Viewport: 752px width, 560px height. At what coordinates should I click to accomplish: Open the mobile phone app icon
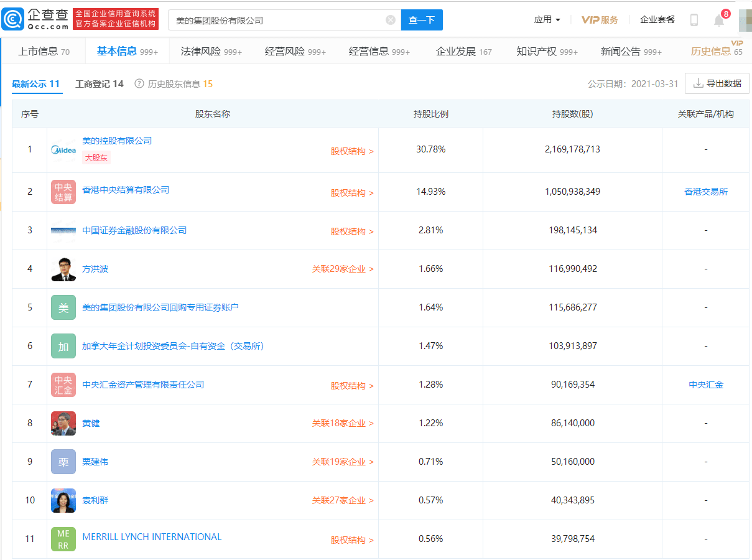[694, 20]
